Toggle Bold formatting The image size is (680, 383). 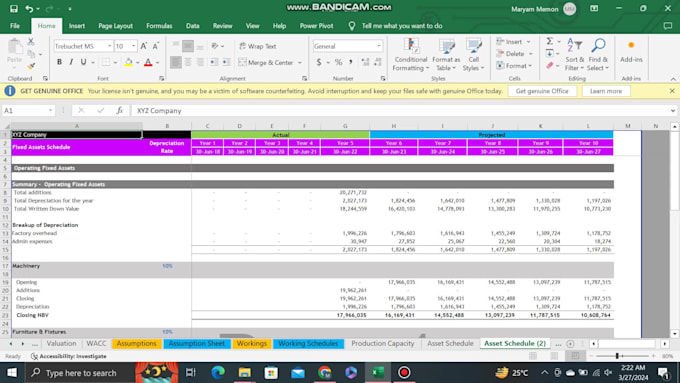tap(59, 62)
